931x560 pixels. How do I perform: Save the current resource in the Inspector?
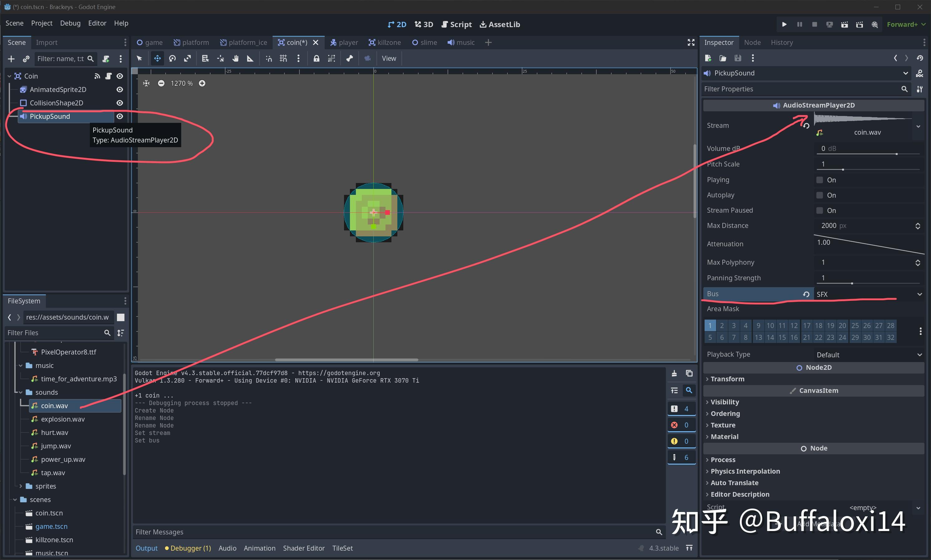pyautogui.click(x=738, y=58)
